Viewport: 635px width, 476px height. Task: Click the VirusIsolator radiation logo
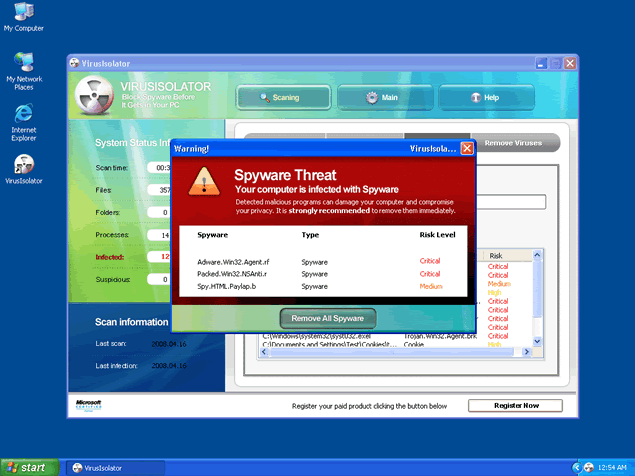97,97
